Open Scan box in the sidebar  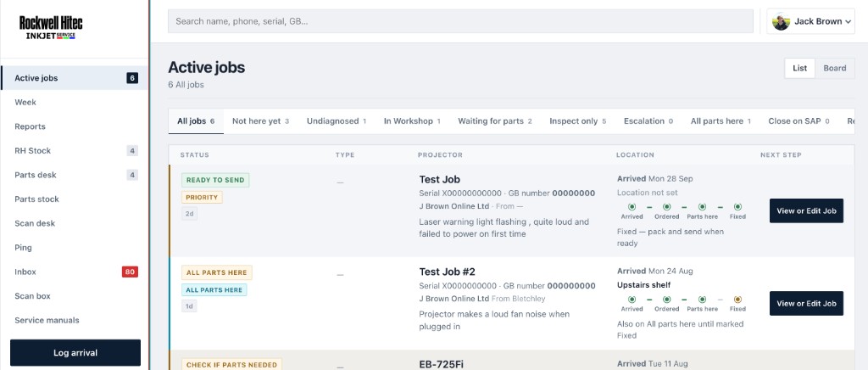point(75,296)
